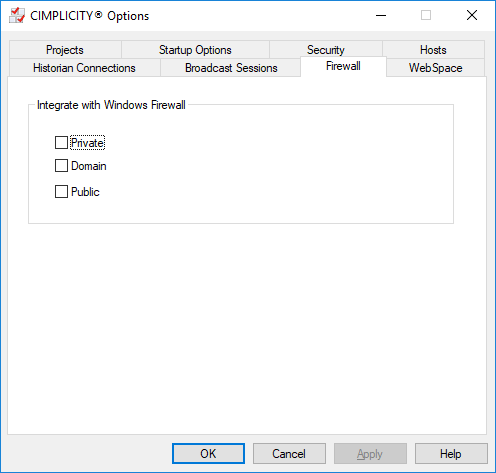
Task: Open the WebSpace tab
Action: [x=435, y=68]
